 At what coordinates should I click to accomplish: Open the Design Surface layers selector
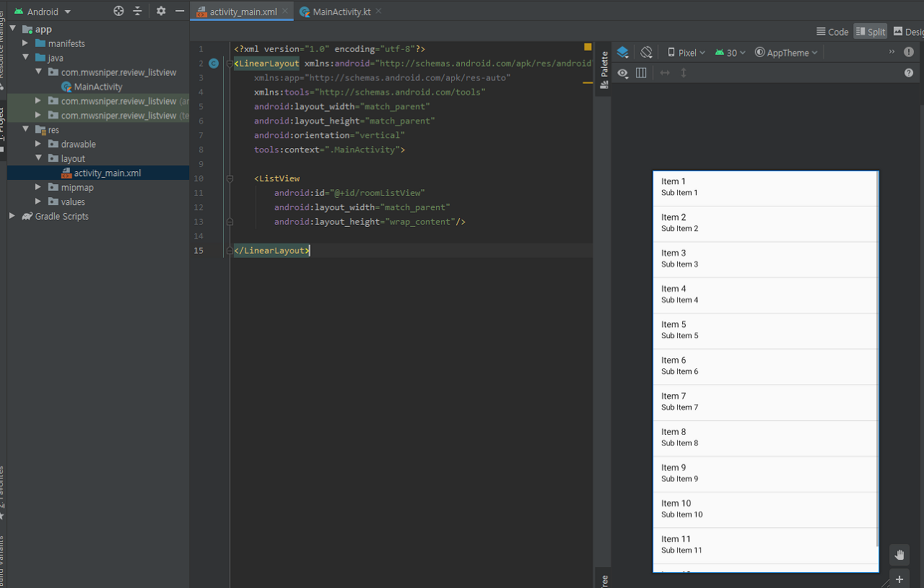coord(623,52)
